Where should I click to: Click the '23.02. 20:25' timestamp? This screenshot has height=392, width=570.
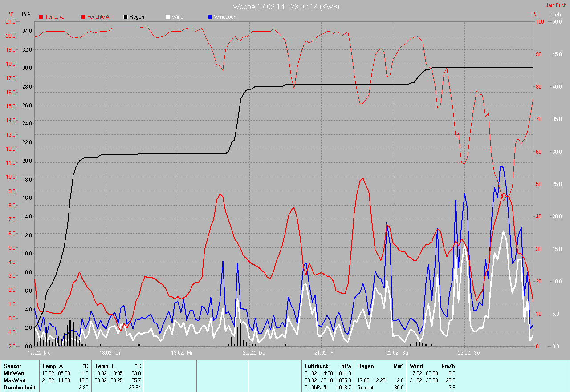tap(109, 380)
